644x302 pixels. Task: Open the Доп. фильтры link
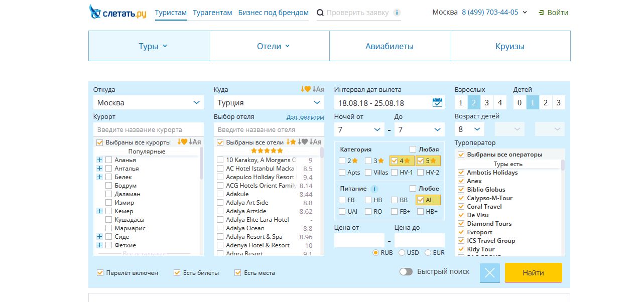click(x=305, y=117)
